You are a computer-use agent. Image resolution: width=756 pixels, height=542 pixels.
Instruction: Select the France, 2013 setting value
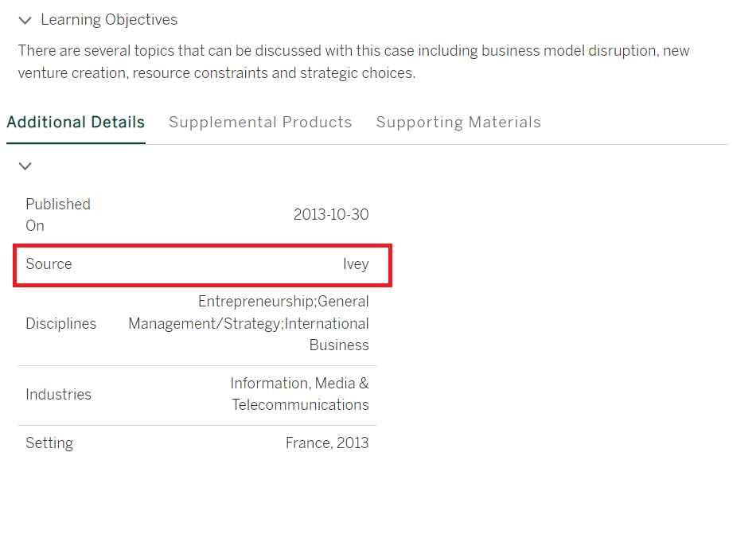(327, 443)
